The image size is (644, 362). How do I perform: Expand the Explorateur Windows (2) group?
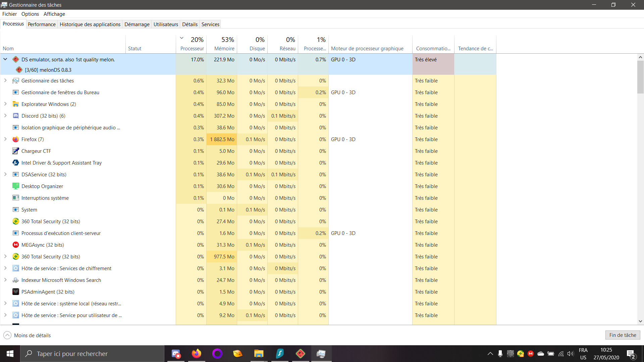tap(5, 104)
